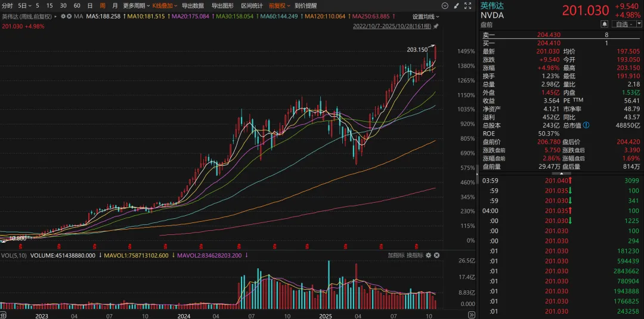Click the 盘前价 value 206.780

549,142
